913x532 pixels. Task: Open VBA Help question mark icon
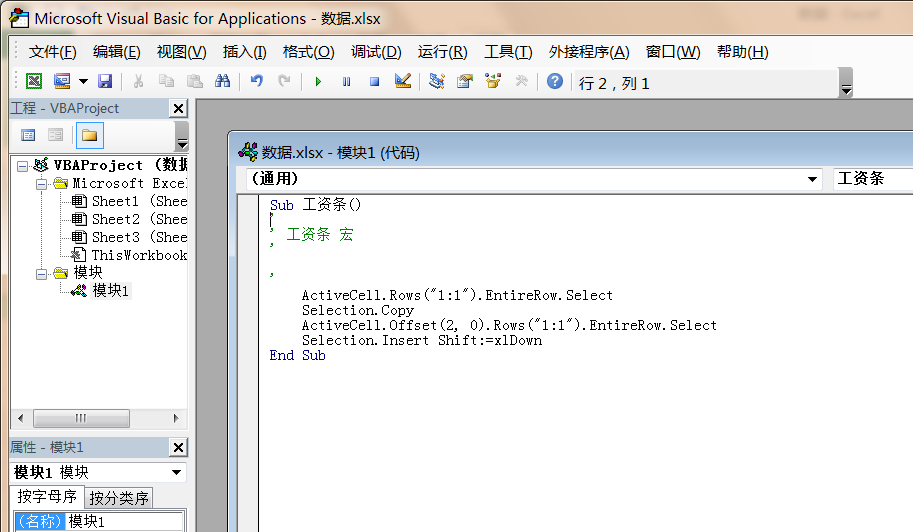pyautogui.click(x=555, y=81)
